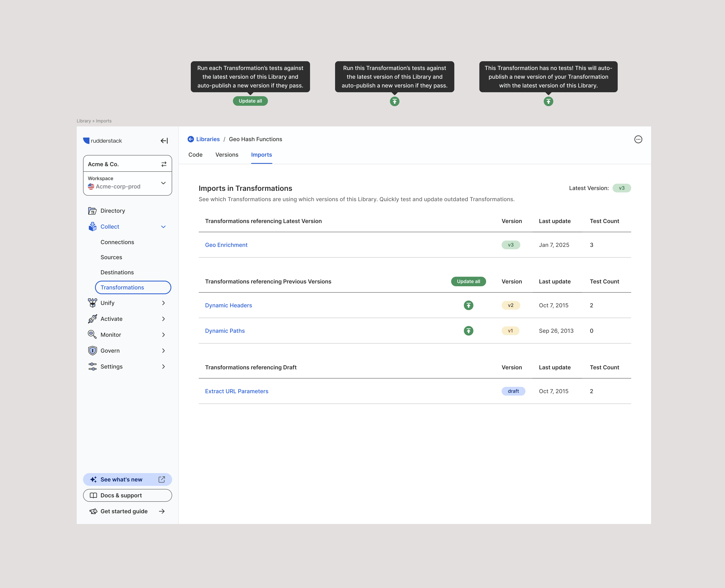The image size is (725, 588).
Task: Click the Directory folder icon
Action: click(x=92, y=211)
